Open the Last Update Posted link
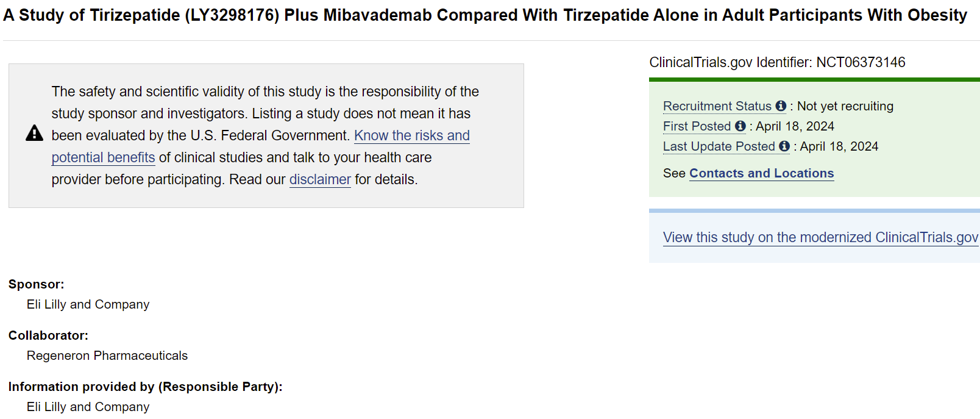Image resolution: width=980 pixels, height=419 pixels. pos(719,146)
